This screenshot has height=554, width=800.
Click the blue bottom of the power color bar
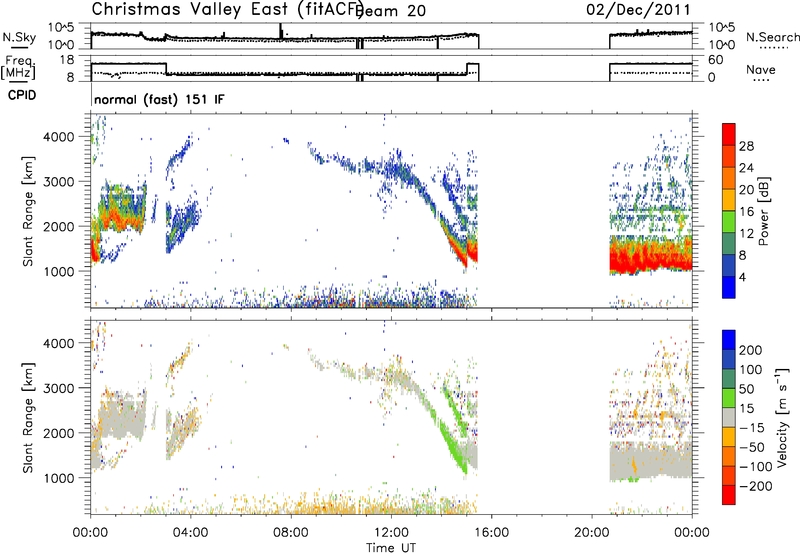pos(729,287)
